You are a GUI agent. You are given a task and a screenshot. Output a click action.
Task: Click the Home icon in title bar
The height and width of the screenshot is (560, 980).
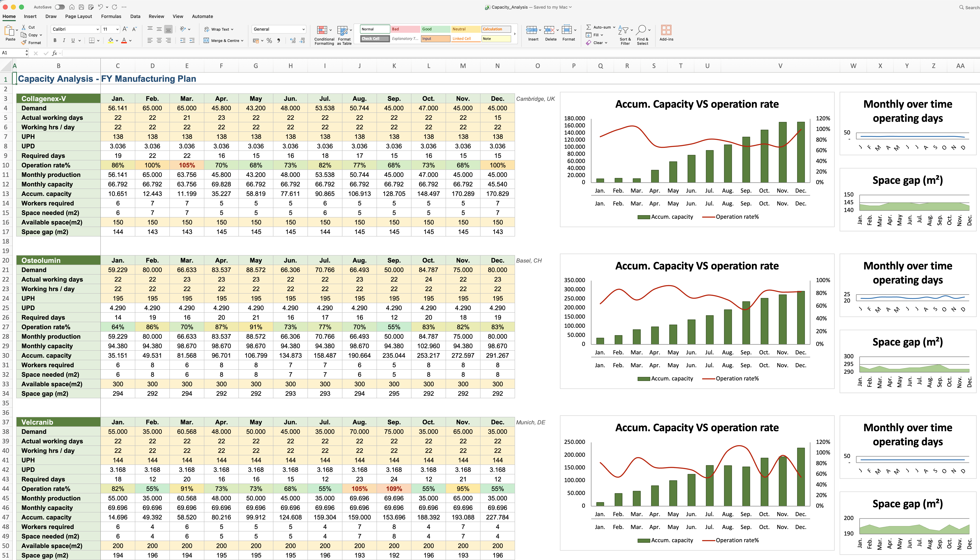(72, 7)
